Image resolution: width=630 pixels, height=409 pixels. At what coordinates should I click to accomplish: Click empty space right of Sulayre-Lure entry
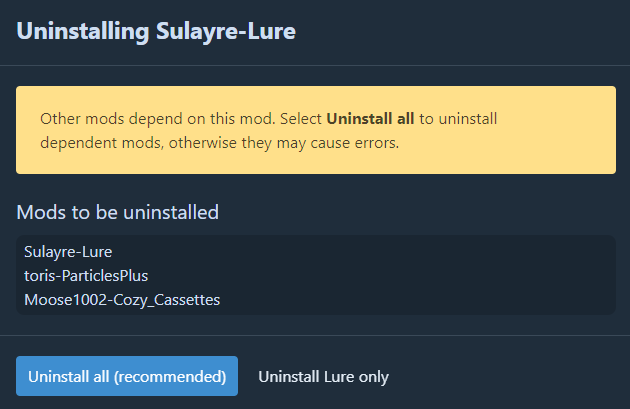[x=400, y=252]
